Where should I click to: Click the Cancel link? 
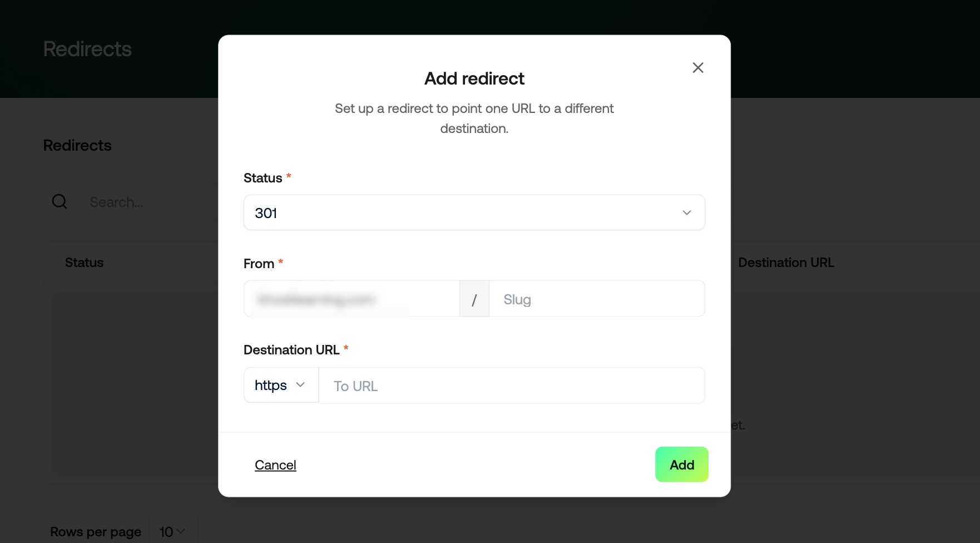(x=275, y=465)
